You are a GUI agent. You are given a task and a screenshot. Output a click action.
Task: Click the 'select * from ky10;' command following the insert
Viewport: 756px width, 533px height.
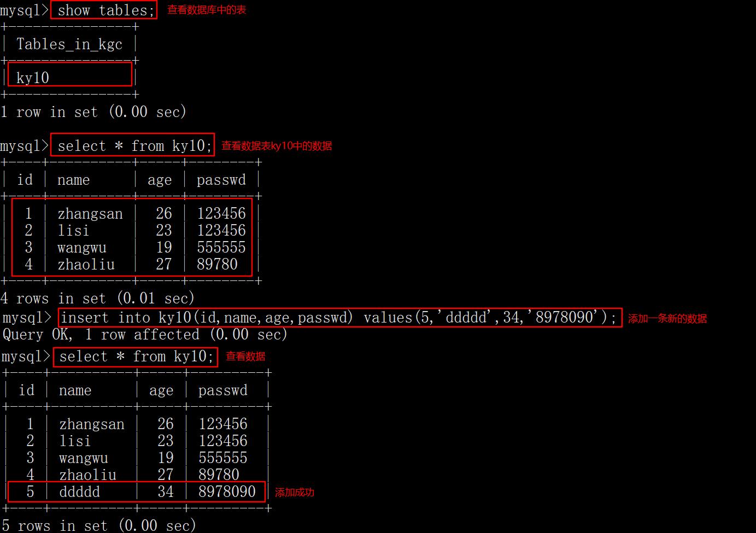(x=136, y=356)
